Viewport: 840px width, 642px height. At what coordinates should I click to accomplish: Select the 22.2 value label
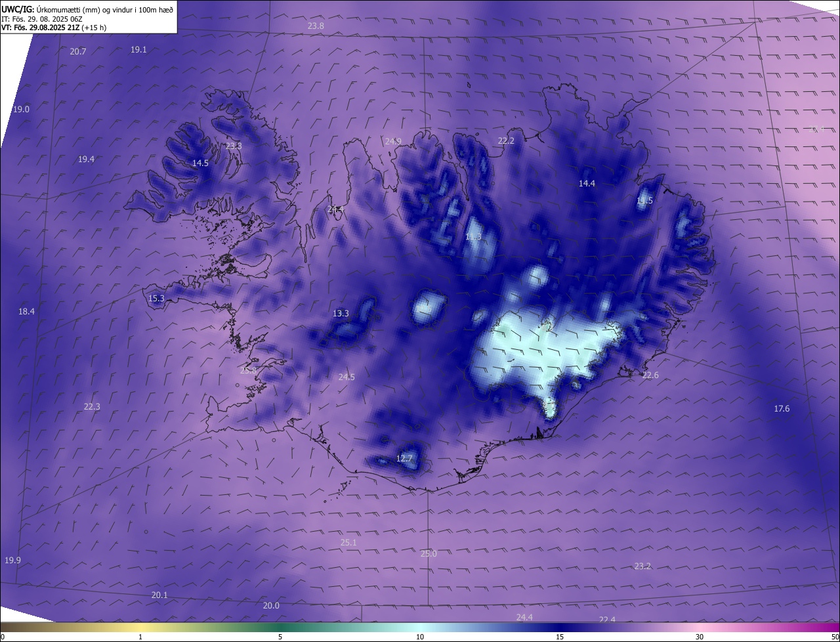pyautogui.click(x=506, y=140)
